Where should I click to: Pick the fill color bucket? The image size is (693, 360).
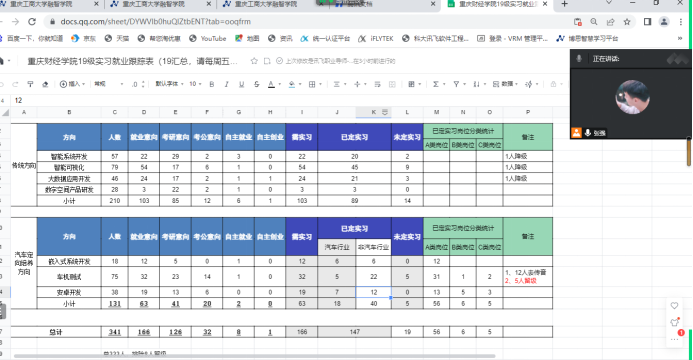[x=292, y=84]
